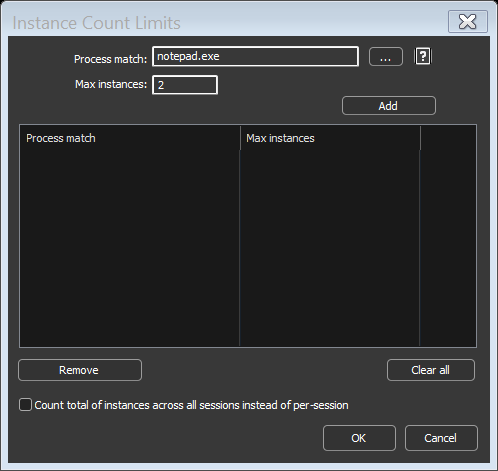This screenshot has height=471, width=498.
Task: Click the empty rules list area
Action: click(x=248, y=248)
